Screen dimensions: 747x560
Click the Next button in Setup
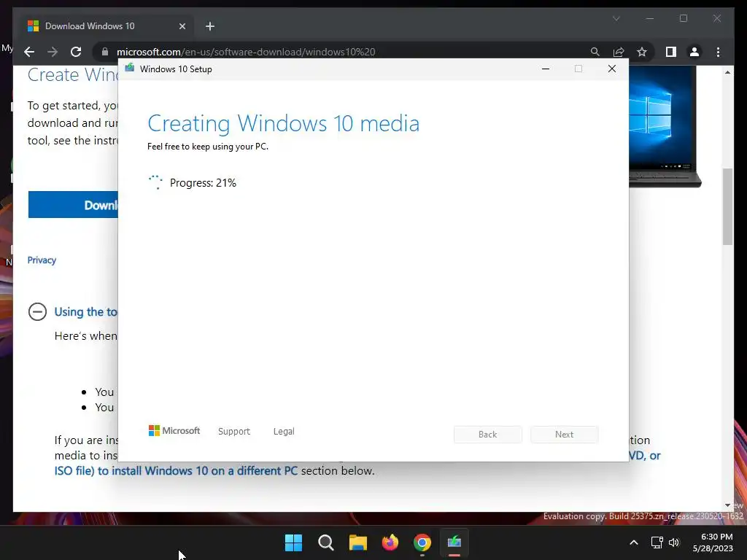(564, 435)
